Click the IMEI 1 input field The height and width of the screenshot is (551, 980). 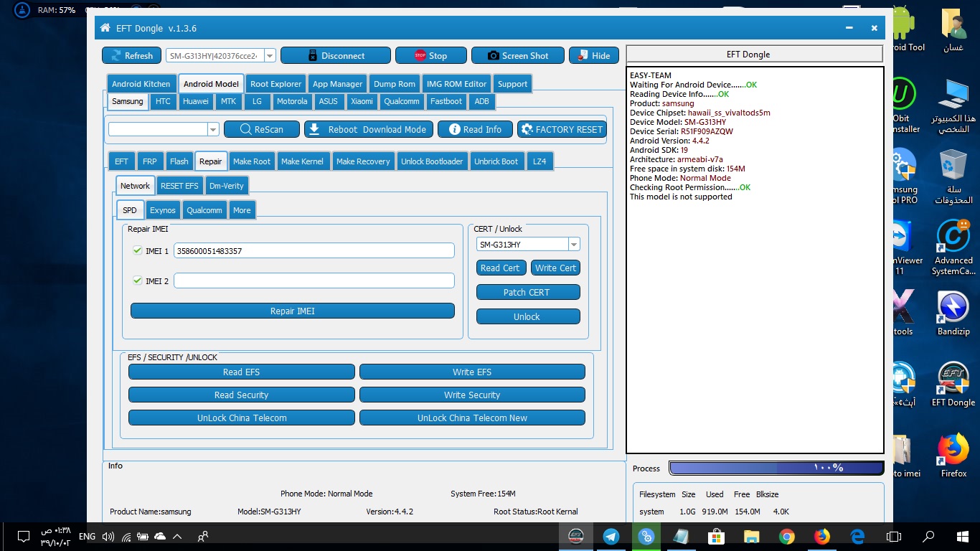coord(314,250)
